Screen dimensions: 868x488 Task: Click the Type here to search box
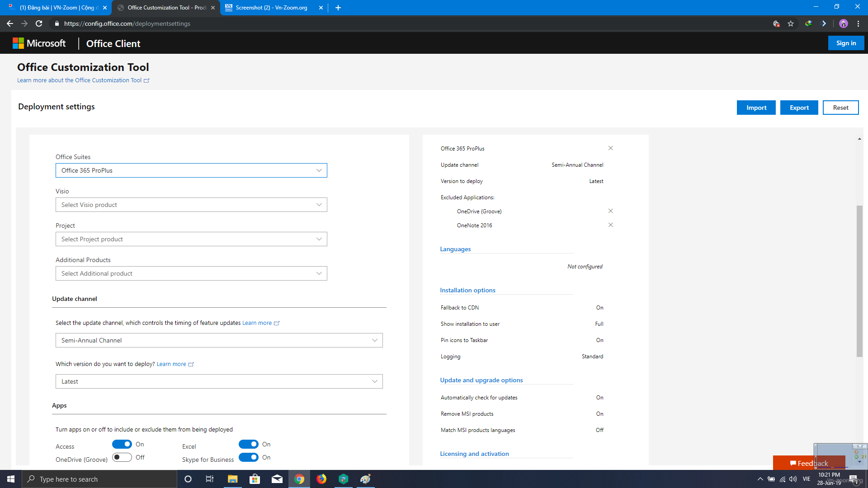point(99,479)
